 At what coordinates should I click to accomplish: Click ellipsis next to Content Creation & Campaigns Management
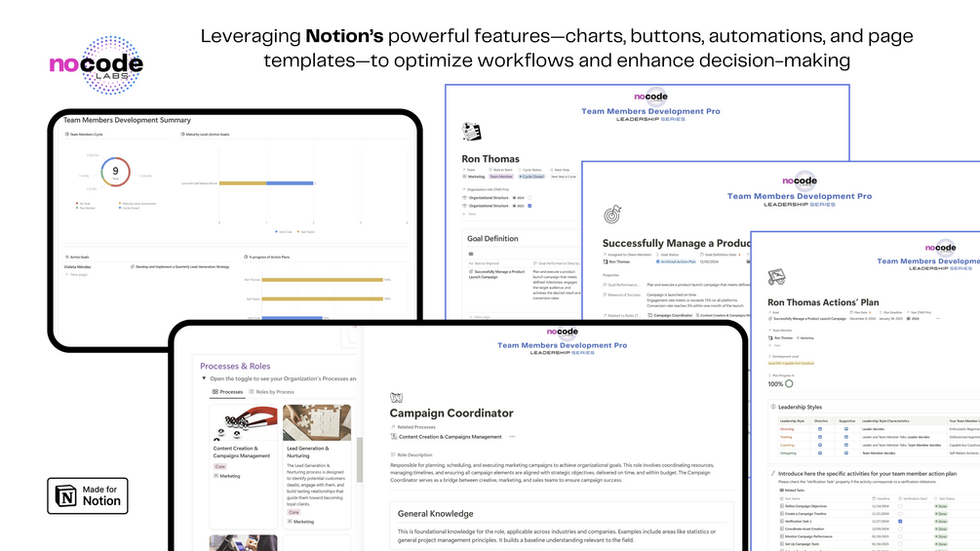point(512,437)
